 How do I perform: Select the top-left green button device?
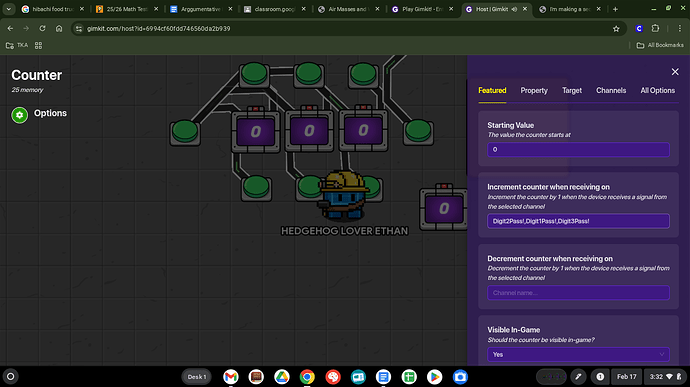pos(254,74)
